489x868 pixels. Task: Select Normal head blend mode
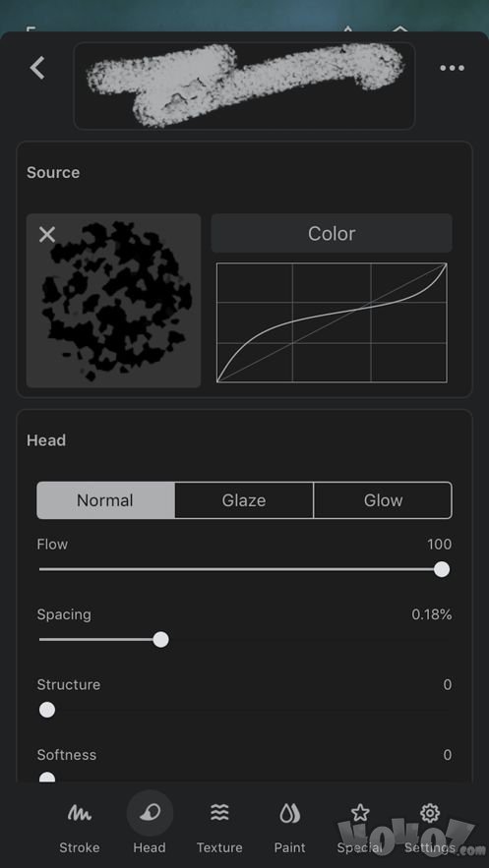(x=106, y=500)
